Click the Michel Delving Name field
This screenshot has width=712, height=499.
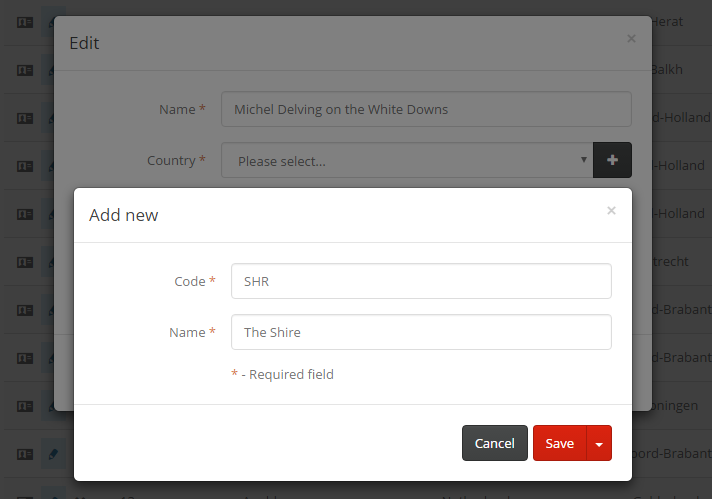click(426, 109)
